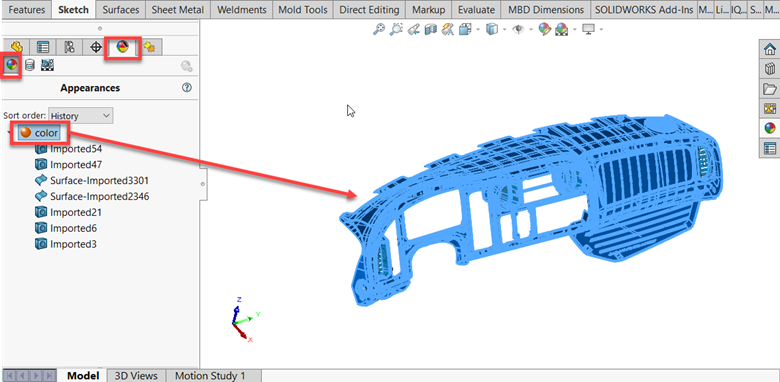Click the Zoom to Fit icon
This screenshot has width=780, height=382.
coord(380,29)
